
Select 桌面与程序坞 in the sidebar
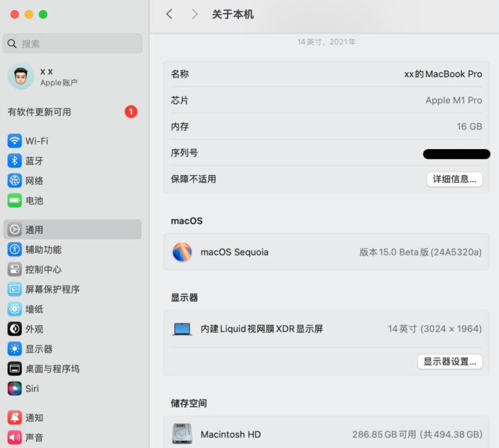(x=14, y=368)
